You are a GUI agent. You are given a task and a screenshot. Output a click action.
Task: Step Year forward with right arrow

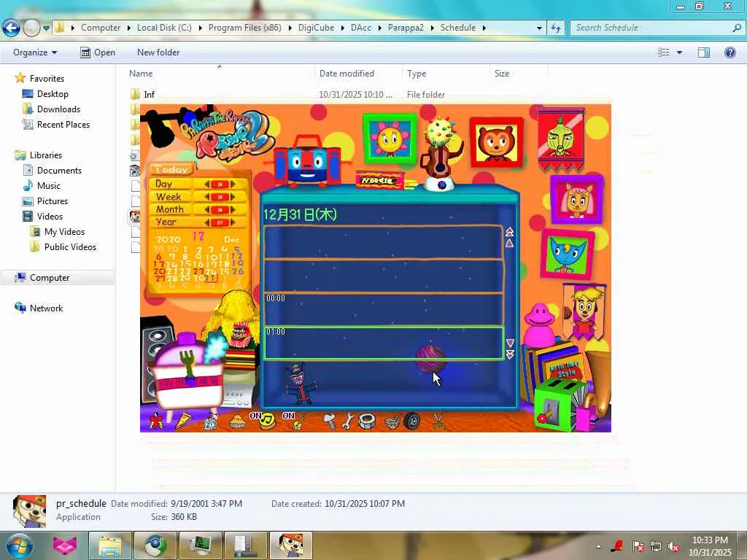pyautogui.click(x=233, y=222)
